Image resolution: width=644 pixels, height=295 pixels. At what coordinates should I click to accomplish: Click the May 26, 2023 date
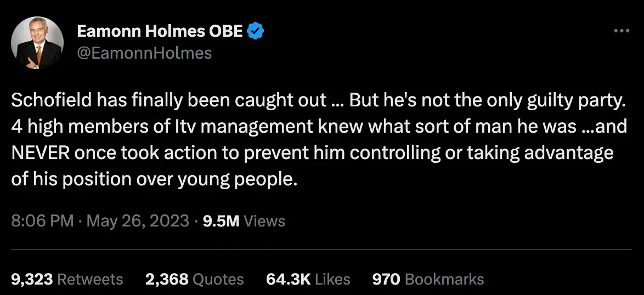(138, 221)
